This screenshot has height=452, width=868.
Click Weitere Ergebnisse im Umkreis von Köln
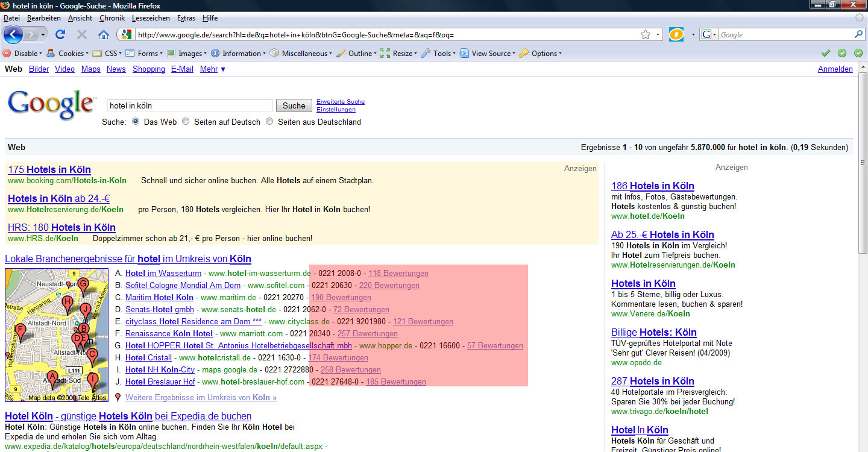coord(201,398)
